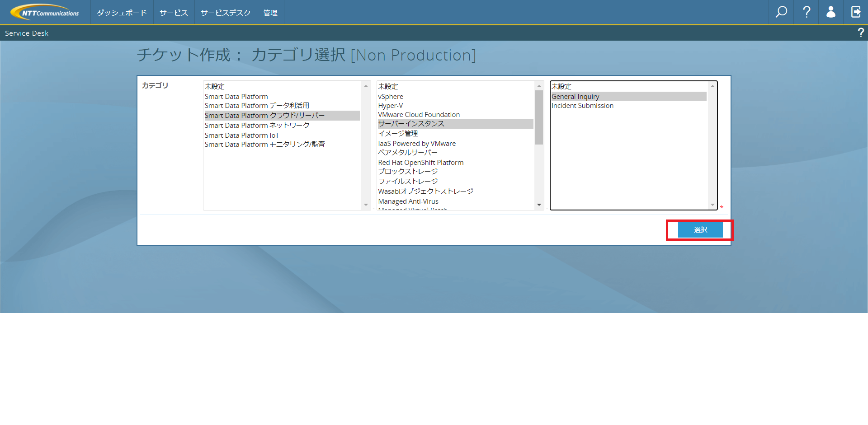Select General Inquiry
The height and width of the screenshot is (425, 868).
click(629, 96)
